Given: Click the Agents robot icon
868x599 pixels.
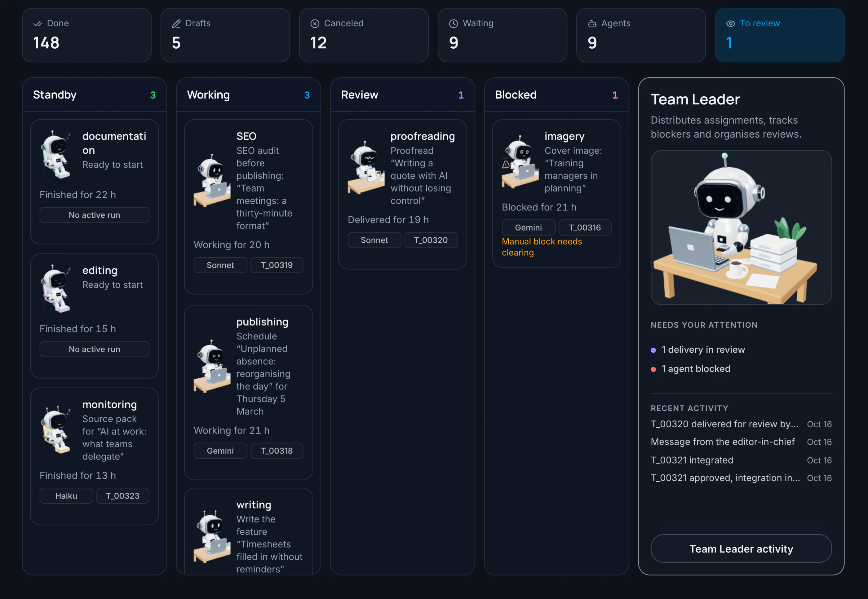Looking at the screenshot, I should [x=592, y=24].
